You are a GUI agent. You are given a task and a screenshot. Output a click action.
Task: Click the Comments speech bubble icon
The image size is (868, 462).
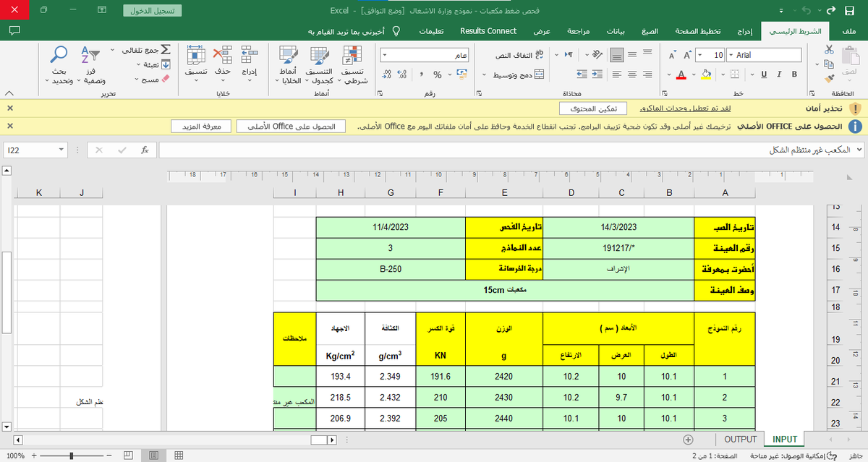click(14, 30)
